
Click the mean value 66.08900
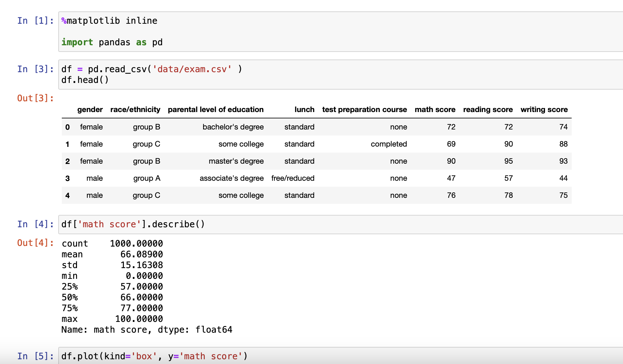[141, 254]
